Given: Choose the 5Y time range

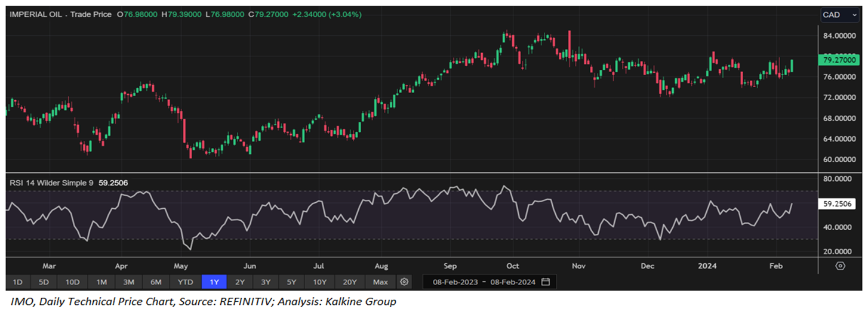Looking at the screenshot, I should [x=291, y=282].
